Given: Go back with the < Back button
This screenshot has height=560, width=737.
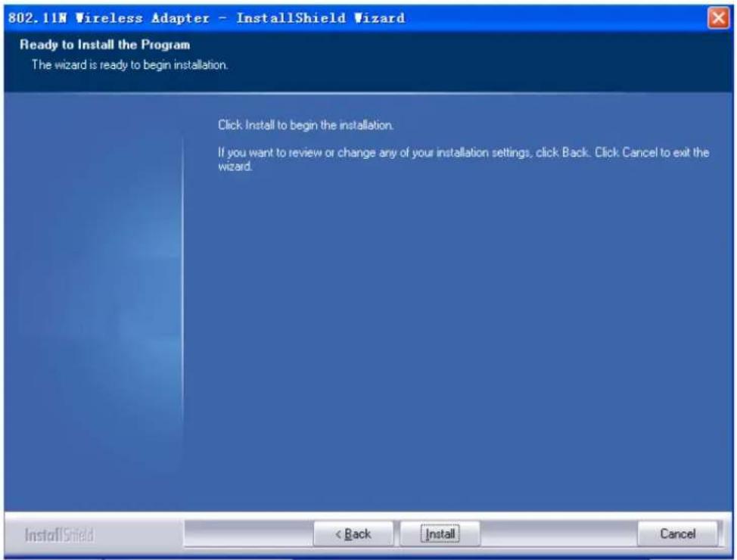Looking at the screenshot, I should point(353,534).
